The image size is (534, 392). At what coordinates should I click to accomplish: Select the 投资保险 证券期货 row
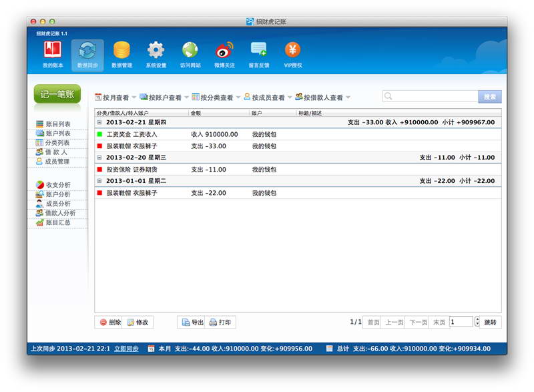298,169
